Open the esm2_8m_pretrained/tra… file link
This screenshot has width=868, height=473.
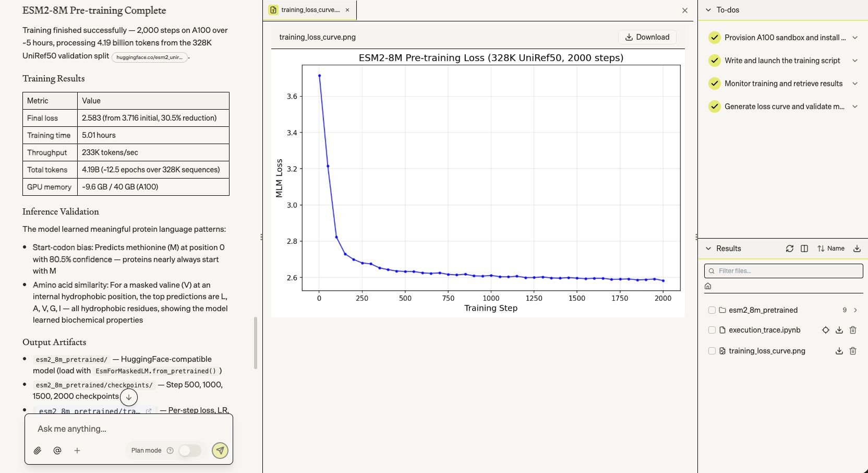click(89, 411)
